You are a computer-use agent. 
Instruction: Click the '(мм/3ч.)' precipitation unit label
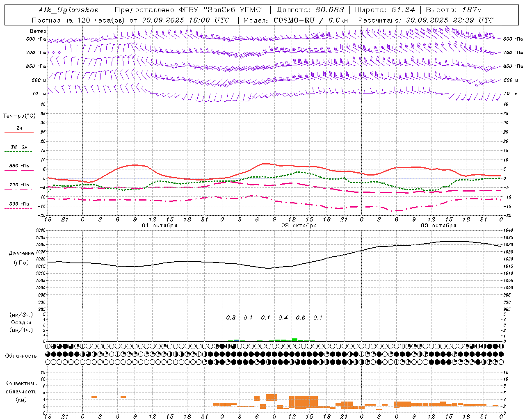pos(21,315)
